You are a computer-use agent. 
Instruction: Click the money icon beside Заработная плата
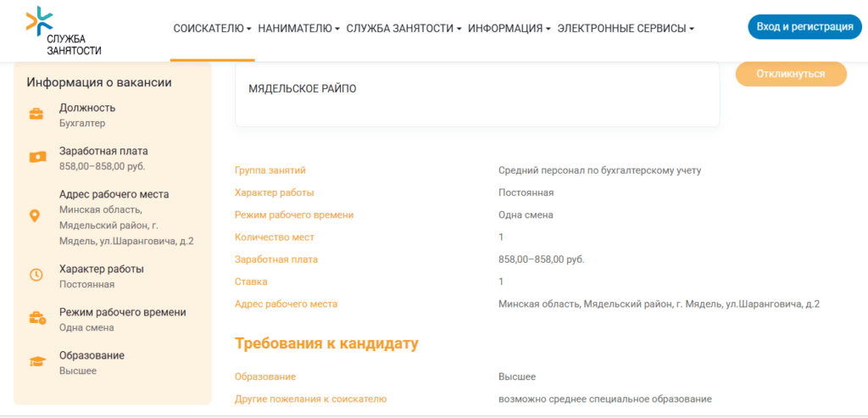click(x=37, y=157)
